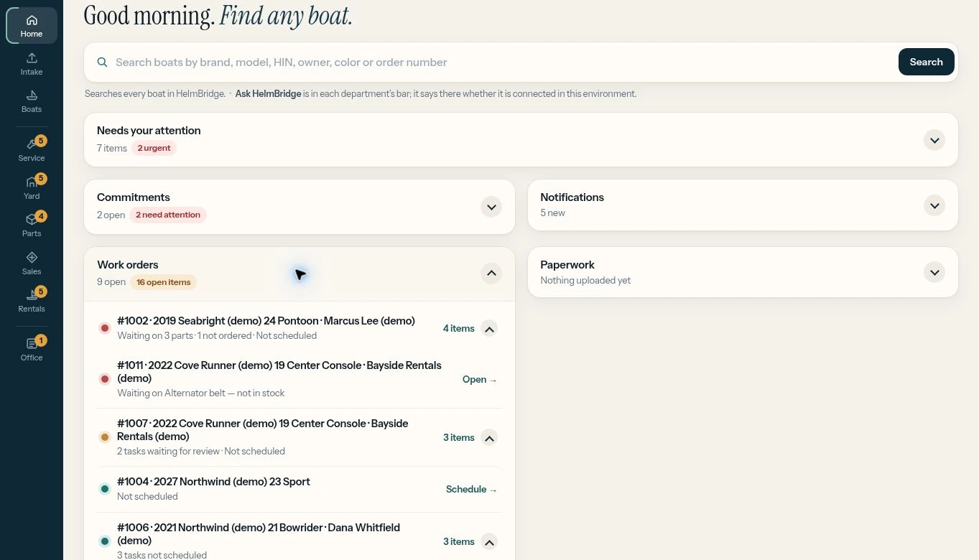Click the 4 items link on #1002
979x560 pixels.
pos(458,328)
